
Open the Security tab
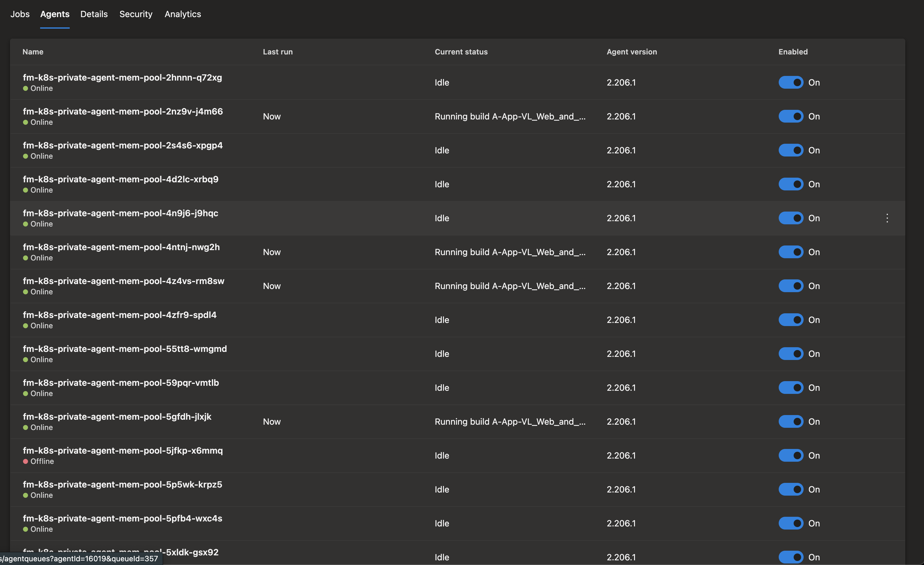[136, 14]
